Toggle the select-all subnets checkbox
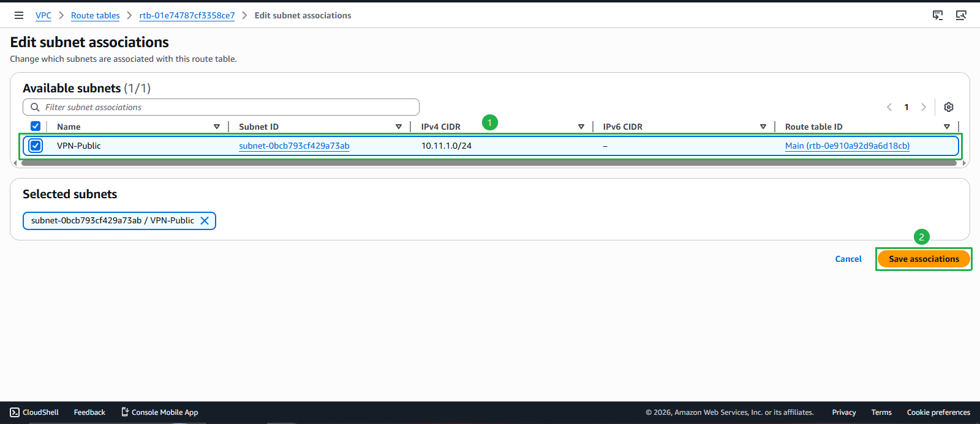This screenshot has height=424, width=980. (x=36, y=126)
